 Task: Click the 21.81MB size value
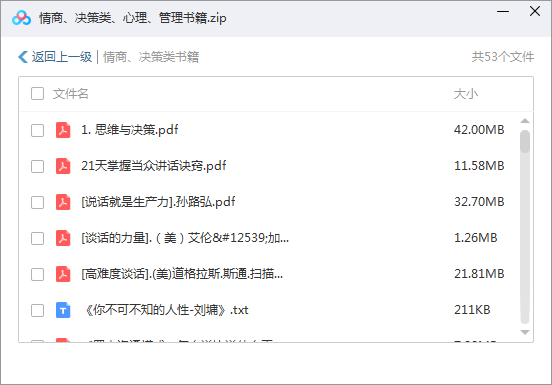pyautogui.click(x=479, y=274)
